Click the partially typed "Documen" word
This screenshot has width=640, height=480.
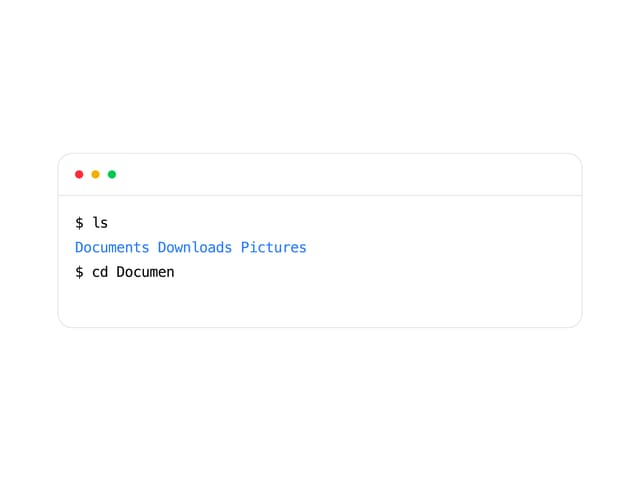pos(145,272)
